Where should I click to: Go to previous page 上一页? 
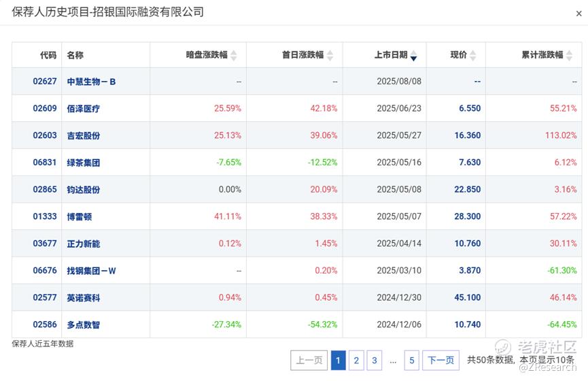tap(309, 361)
